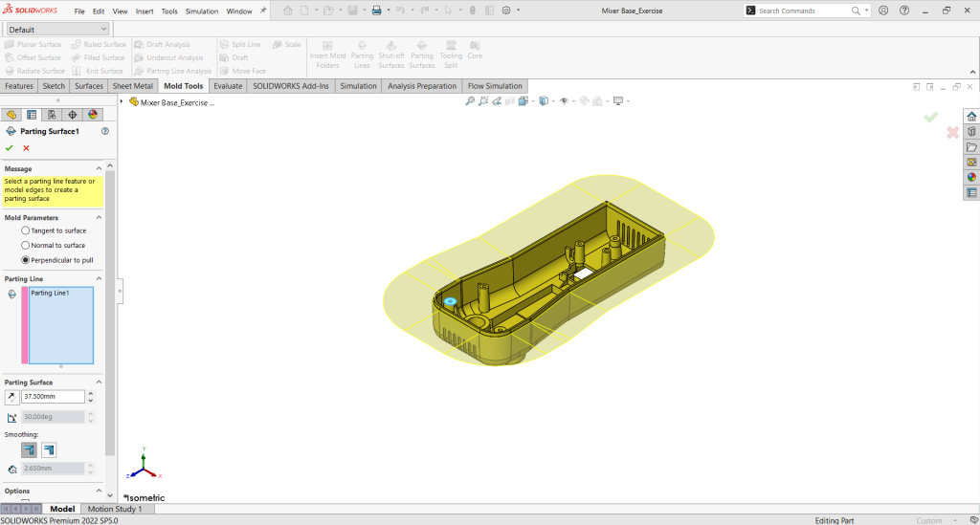Open the Insert menu
Viewport: 980px width, 525px height.
[x=145, y=11]
